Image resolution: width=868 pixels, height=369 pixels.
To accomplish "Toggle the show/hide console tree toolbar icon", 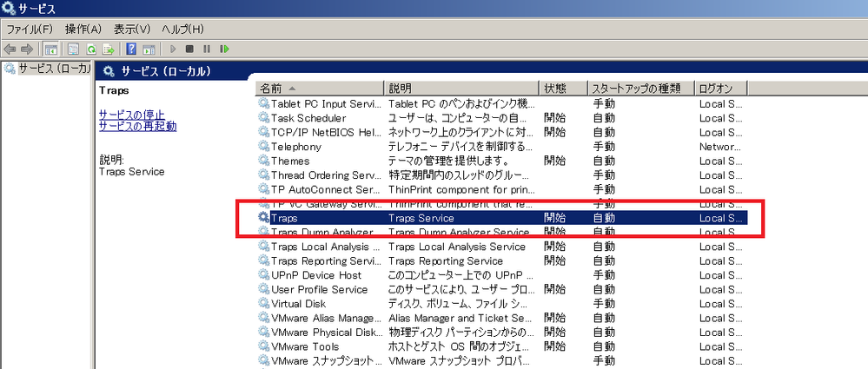I will click(x=51, y=49).
